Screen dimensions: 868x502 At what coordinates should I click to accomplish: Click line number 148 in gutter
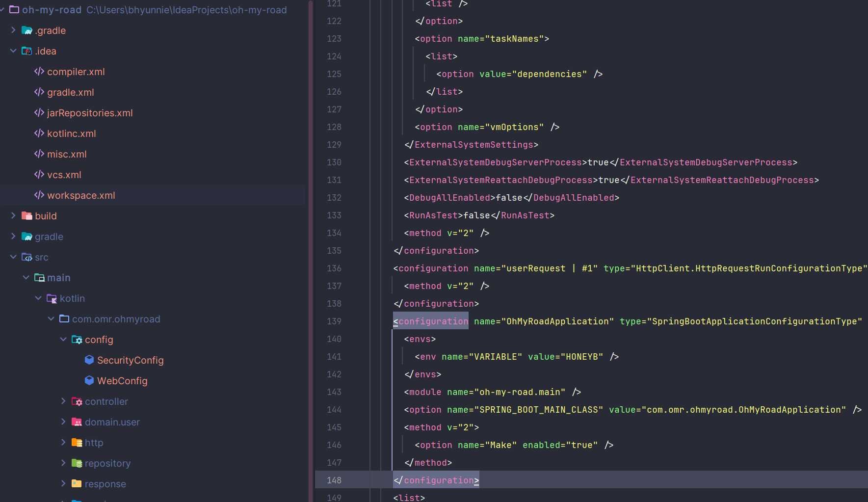click(x=334, y=480)
